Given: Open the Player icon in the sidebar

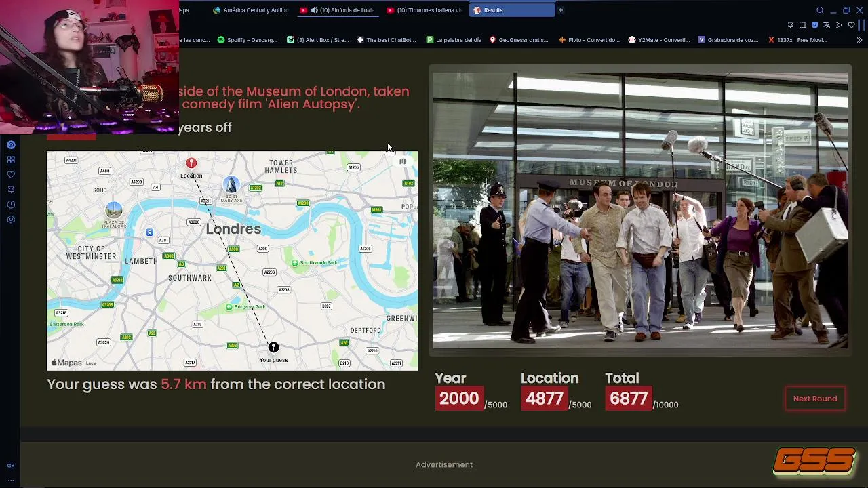Looking at the screenshot, I should click(x=11, y=144).
